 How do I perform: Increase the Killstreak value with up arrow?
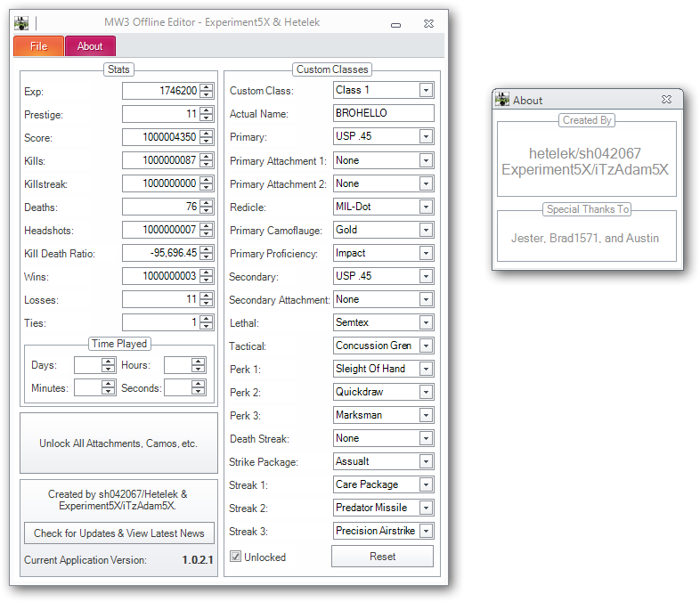[207, 180]
